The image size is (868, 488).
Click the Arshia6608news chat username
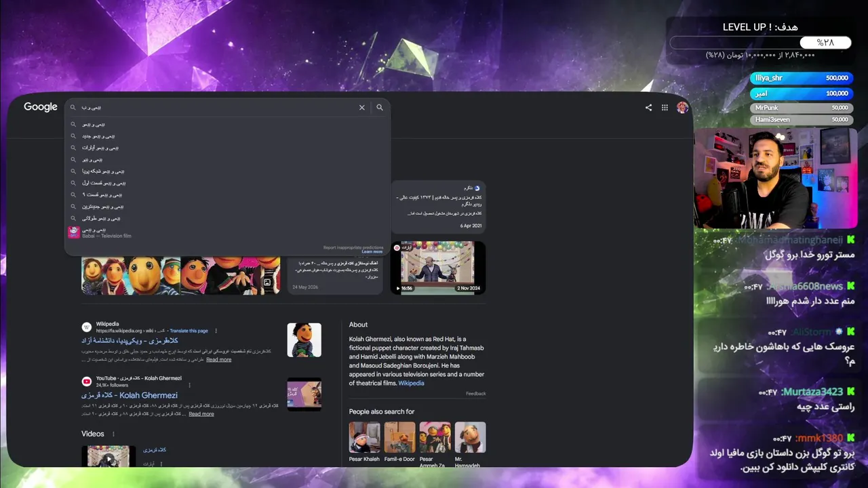(806, 287)
